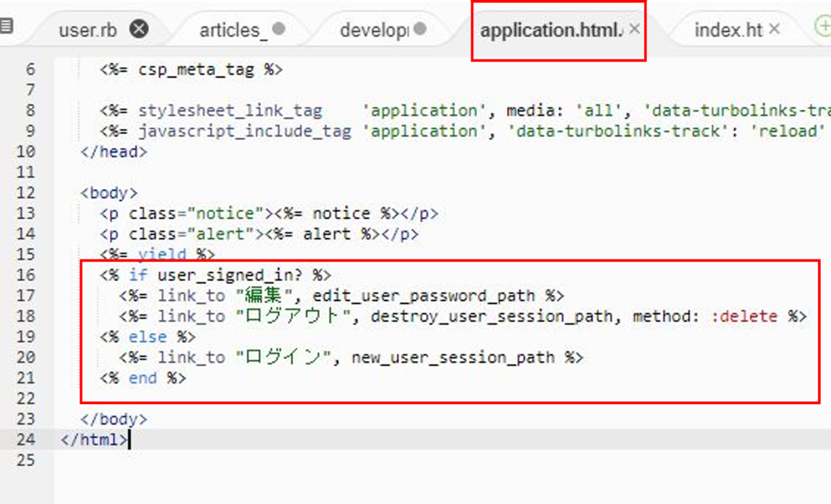Close the application.html tab
831x504 pixels.
tap(634, 30)
